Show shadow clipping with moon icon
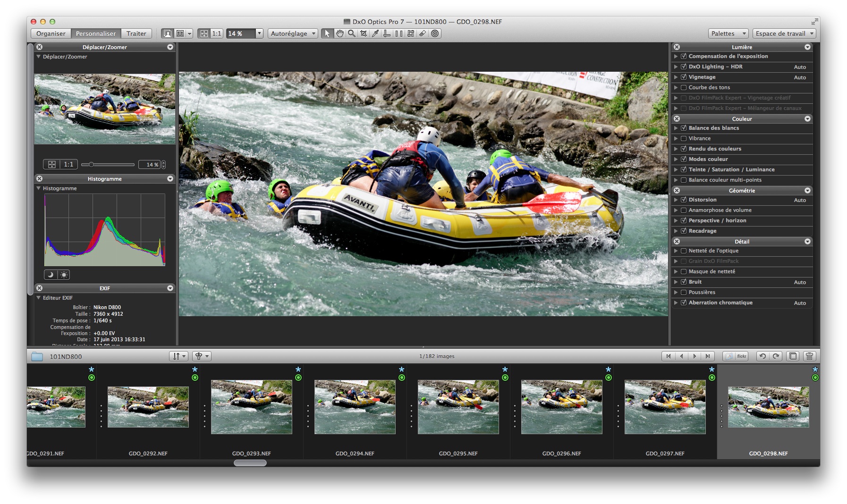The height and width of the screenshot is (504, 847). [x=51, y=275]
